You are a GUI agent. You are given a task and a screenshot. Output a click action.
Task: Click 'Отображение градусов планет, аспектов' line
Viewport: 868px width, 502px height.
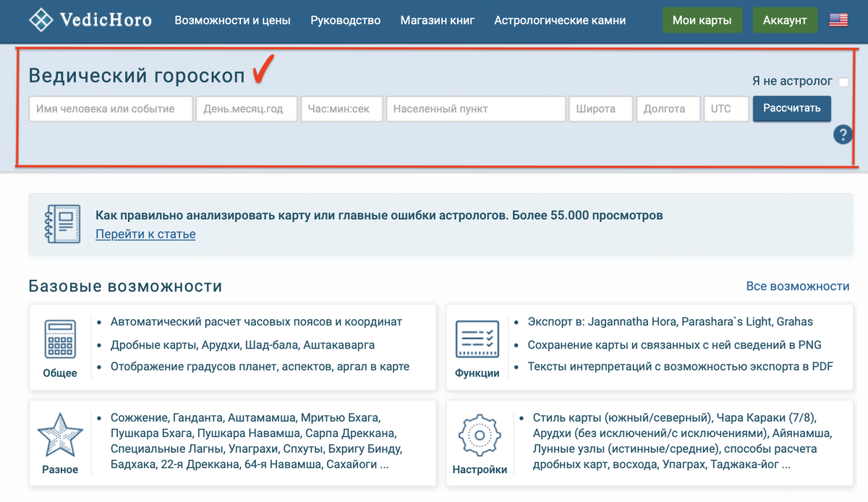[260, 367]
